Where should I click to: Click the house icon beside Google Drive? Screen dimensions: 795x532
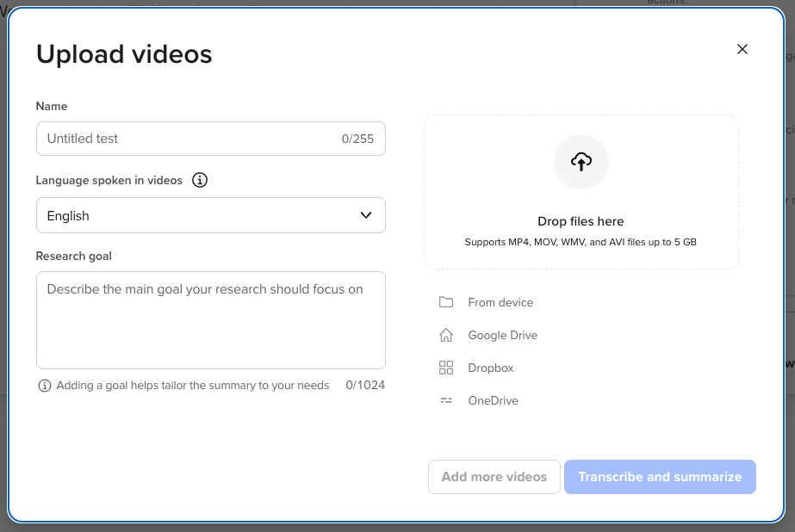[x=445, y=335]
